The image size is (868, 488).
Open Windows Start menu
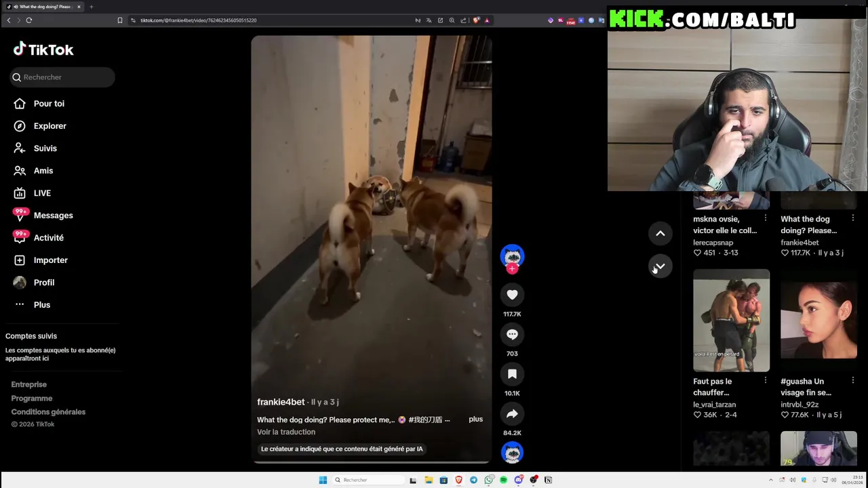point(323,480)
